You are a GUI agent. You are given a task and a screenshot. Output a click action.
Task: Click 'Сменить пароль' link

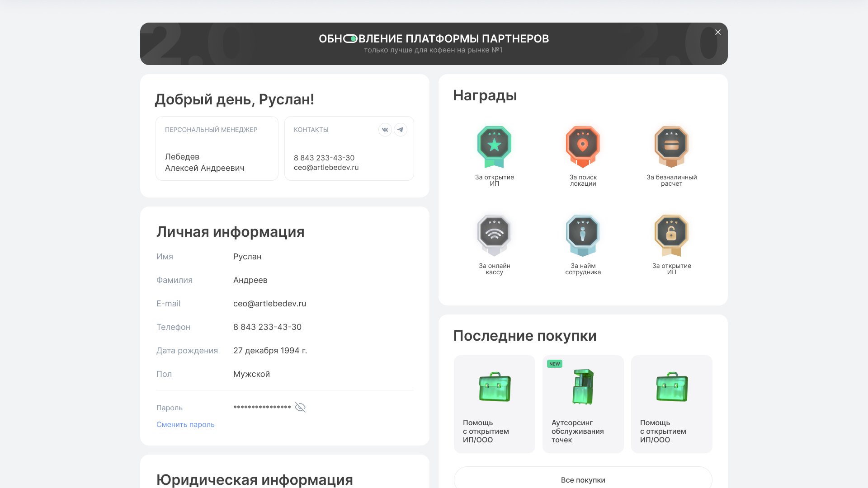click(185, 424)
